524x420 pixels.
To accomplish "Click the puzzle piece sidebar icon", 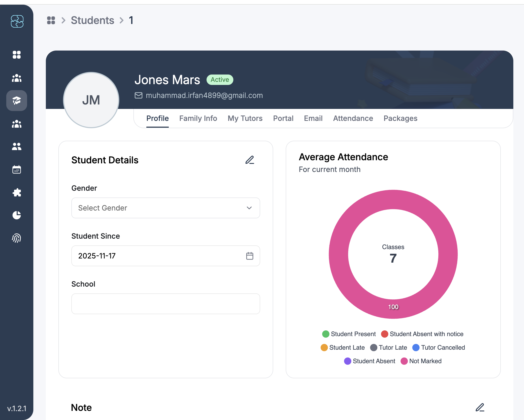I will pyautogui.click(x=17, y=193).
